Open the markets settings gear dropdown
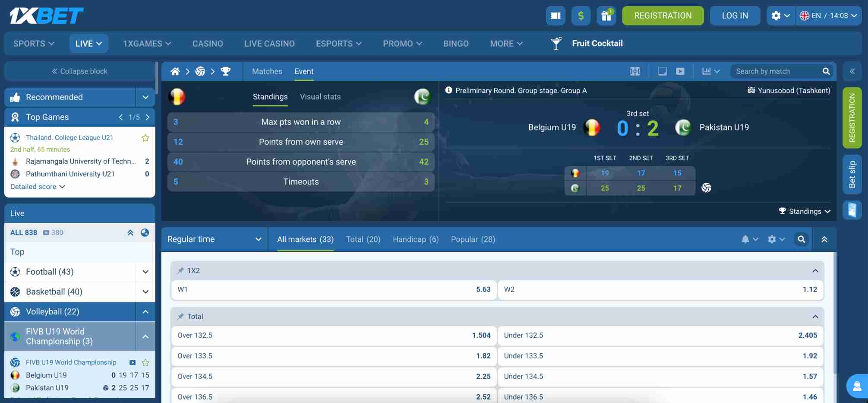This screenshot has width=868, height=403. tap(776, 239)
